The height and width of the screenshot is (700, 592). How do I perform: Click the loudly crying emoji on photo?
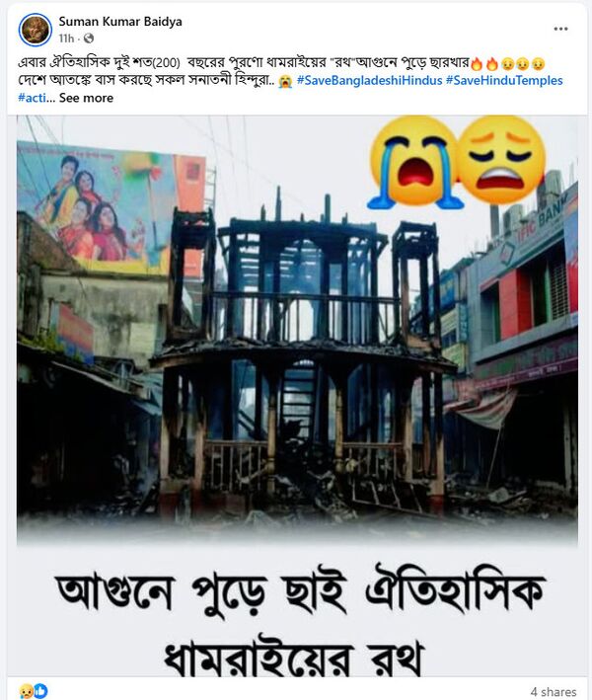(x=414, y=163)
